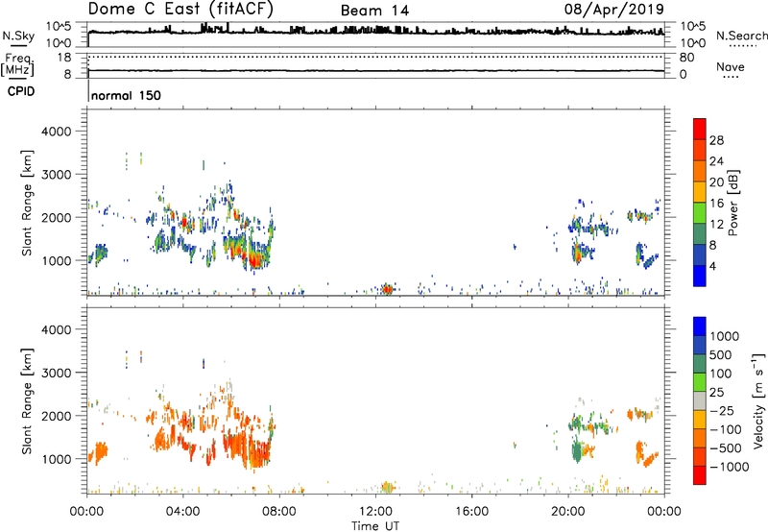Click the 3000 tick in velocity panel
768x532 pixels.
coord(56,373)
